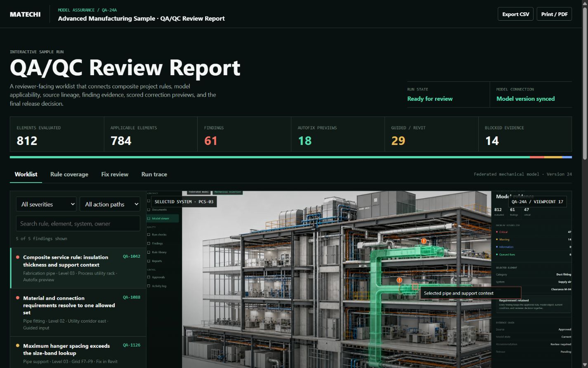Screen dimensions: 588x368
Task: Toggle Queued fixes overlay visibility
Action: (x=534, y=254)
